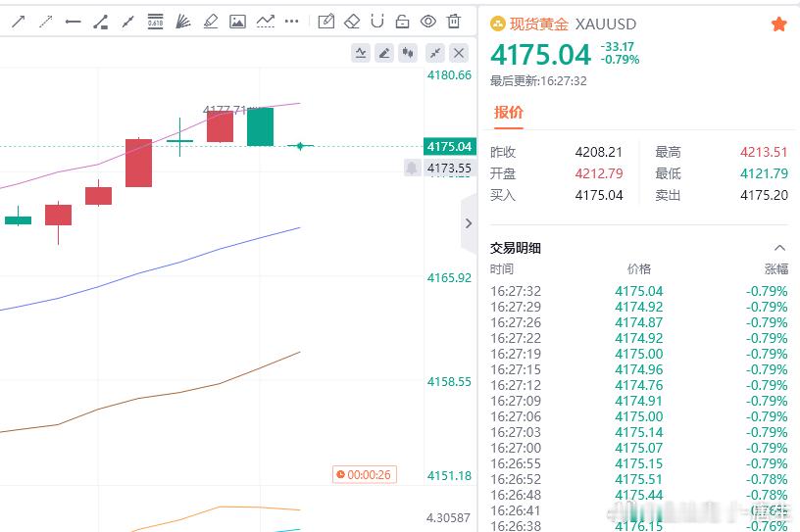The image size is (800, 532).
Task: Collapse the side panel with right chevron
Action: [x=469, y=223]
